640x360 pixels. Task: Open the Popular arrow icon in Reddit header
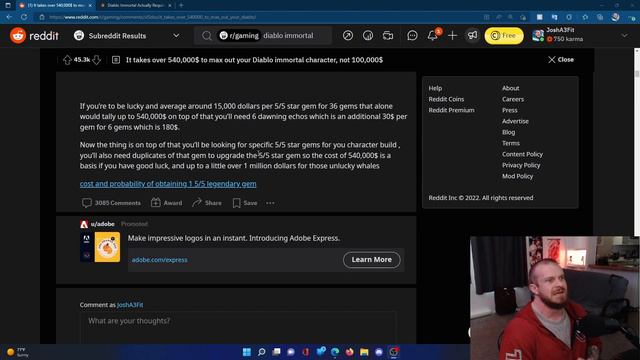tap(348, 36)
